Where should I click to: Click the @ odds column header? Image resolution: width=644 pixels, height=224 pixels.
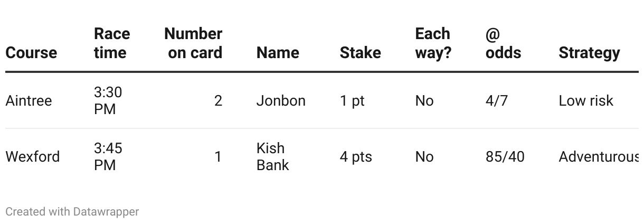click(x=503, y=43)
